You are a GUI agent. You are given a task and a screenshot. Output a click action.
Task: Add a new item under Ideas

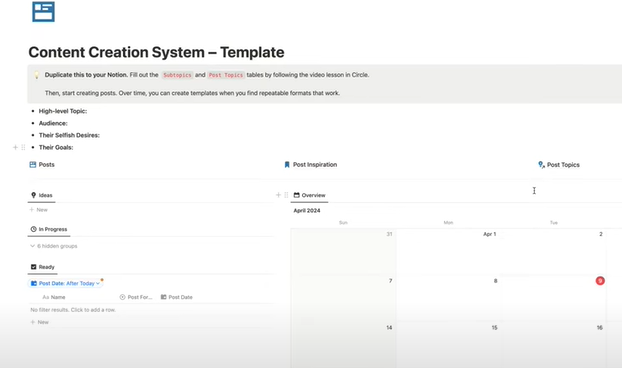click(x=38, y=210)
